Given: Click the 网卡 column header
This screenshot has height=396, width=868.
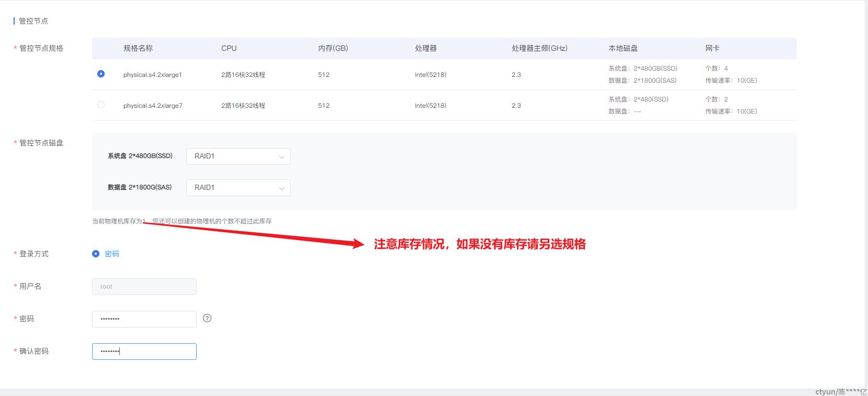Looking at the screenshot, I should [712, 48].
